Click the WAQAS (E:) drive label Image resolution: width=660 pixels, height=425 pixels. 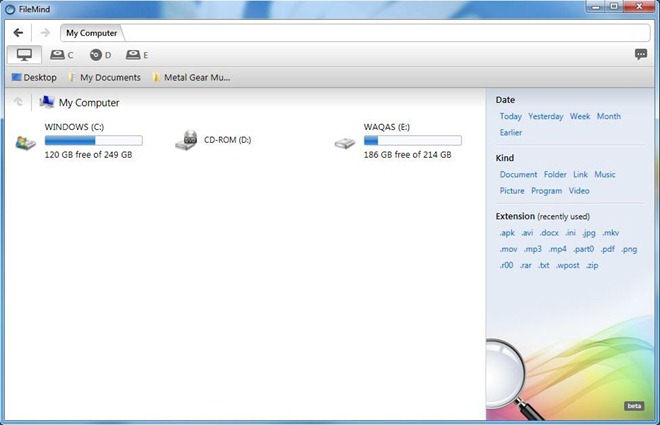(387, 127)
